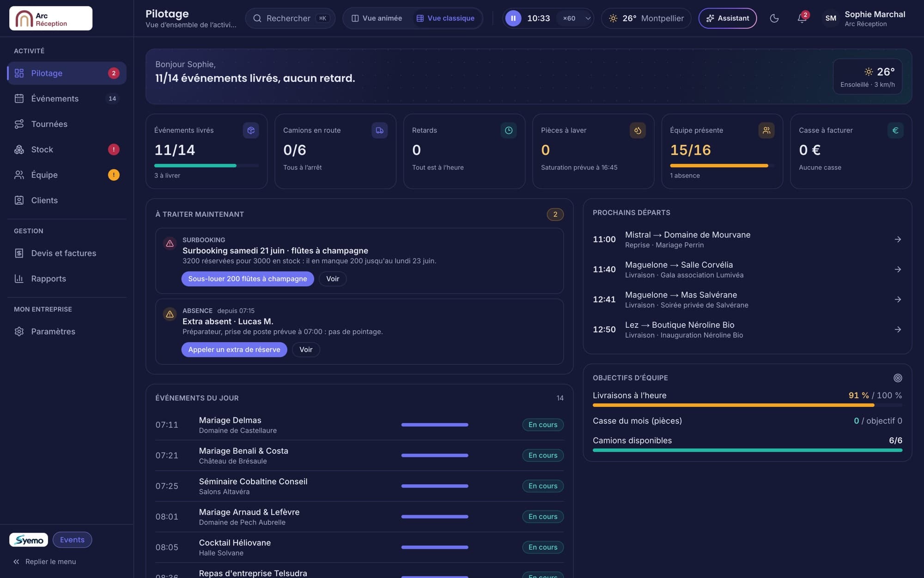Collapse the sidebar with Replier le menu

45,561
